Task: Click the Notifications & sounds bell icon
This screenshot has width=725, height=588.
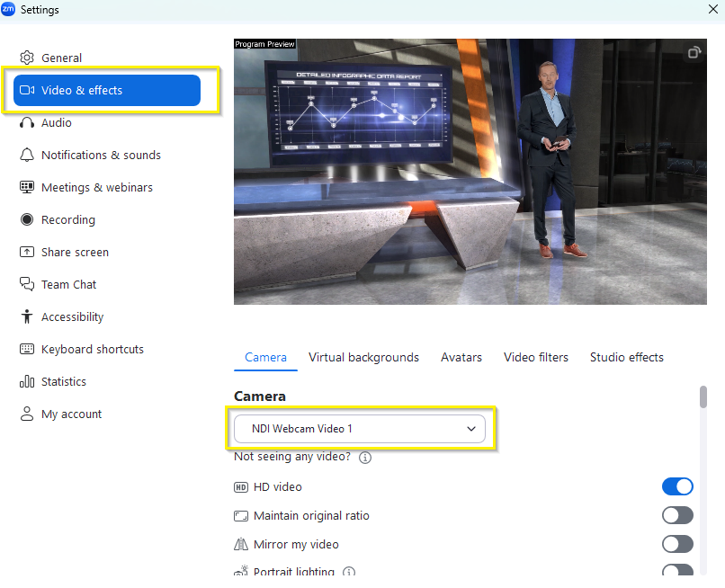Action: pyautogui.click(x=27, y=155)
